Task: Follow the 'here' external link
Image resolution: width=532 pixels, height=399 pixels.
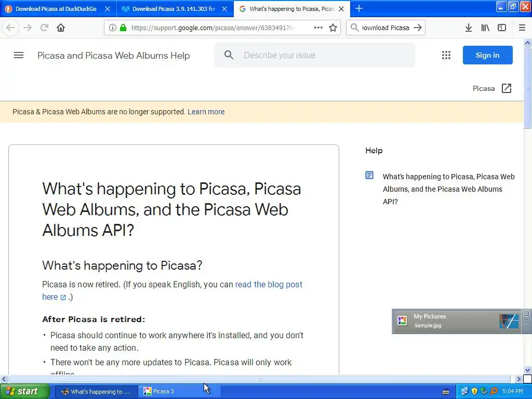Action: click(x=54, y=297)
